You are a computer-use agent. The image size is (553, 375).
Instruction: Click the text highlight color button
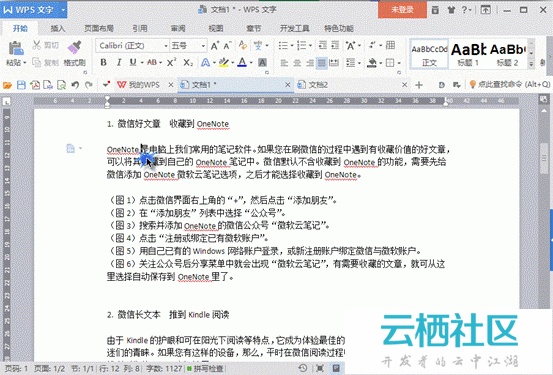tap(224, 63)
